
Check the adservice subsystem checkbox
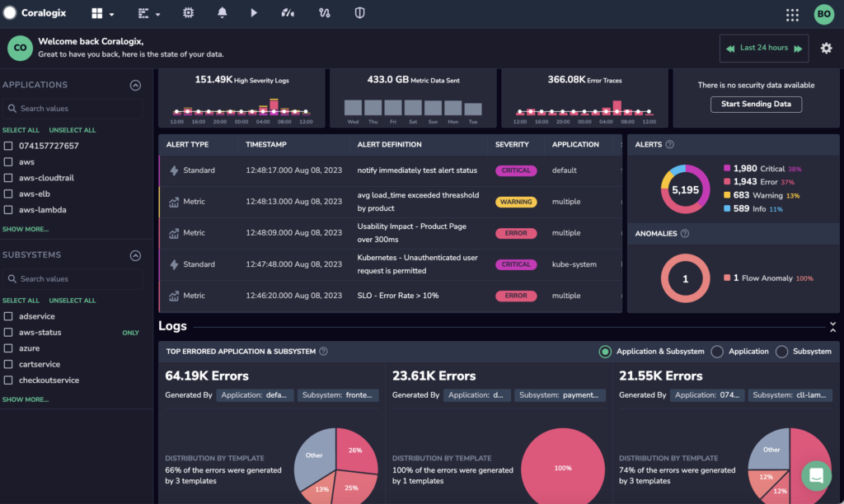point(8,316)
